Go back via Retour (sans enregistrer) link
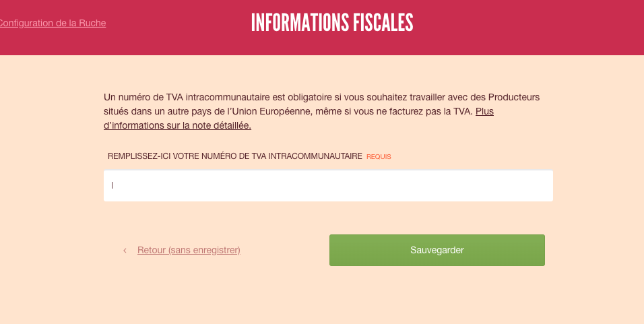This screenshot has height=324, width=644. pyautogui.click(x=189, y=250)
